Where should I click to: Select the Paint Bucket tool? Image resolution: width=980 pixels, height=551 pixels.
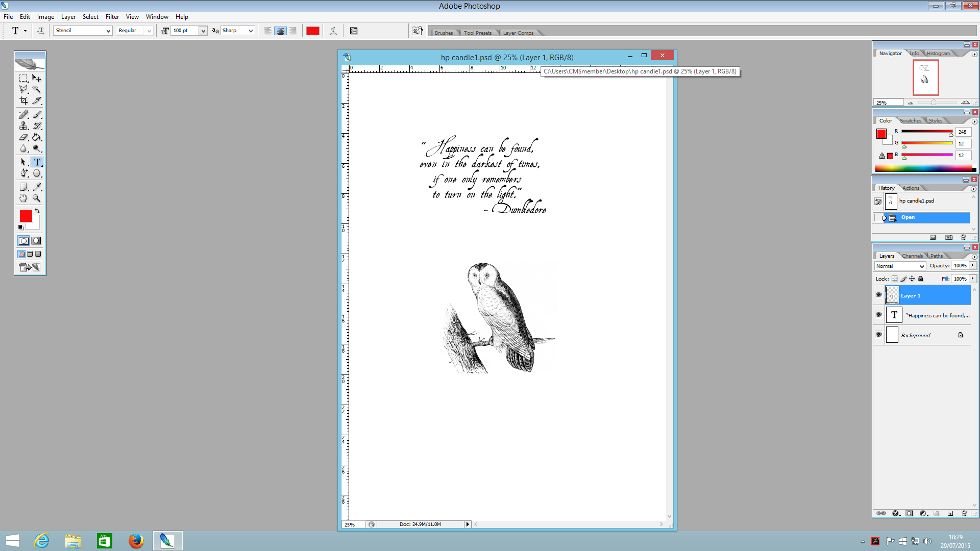tap(37, 137)
